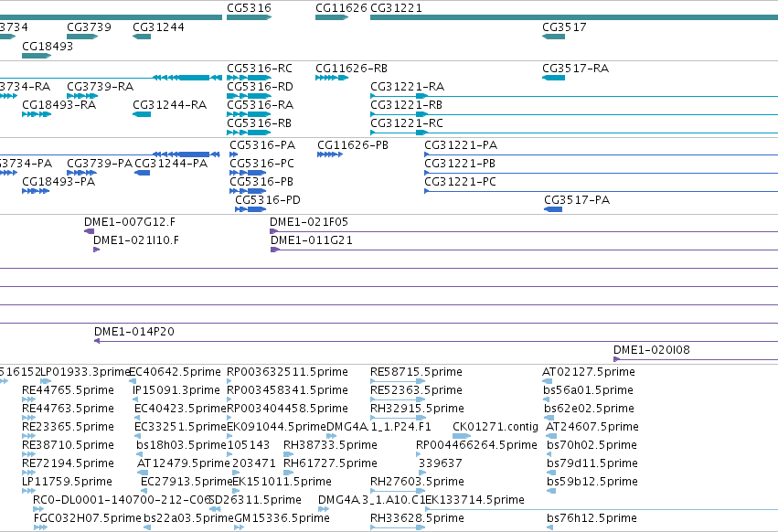Select transcript CG3517-RA
The image size is (778, 532).
click(x=576, y=68)
